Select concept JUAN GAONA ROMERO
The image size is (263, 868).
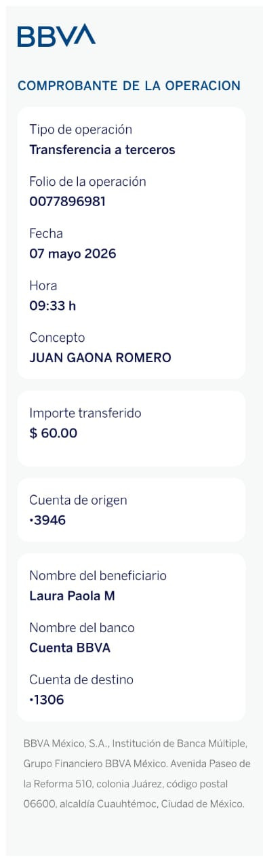click(x=100, y=358)
